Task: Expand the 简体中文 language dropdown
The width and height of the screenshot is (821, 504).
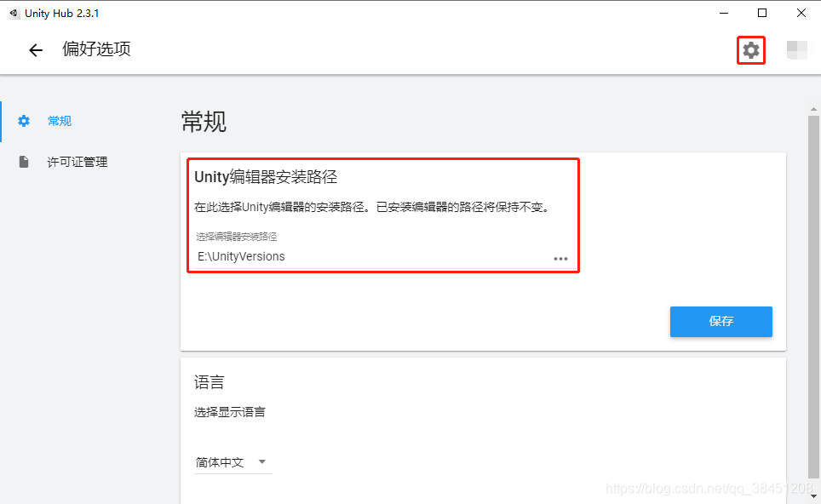Action: 233,462
